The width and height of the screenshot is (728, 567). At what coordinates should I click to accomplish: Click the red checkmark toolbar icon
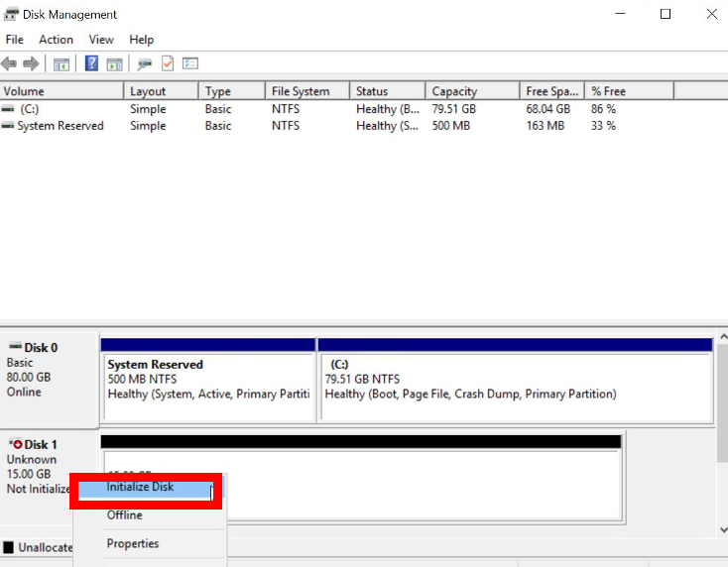[x=168, y=63]
